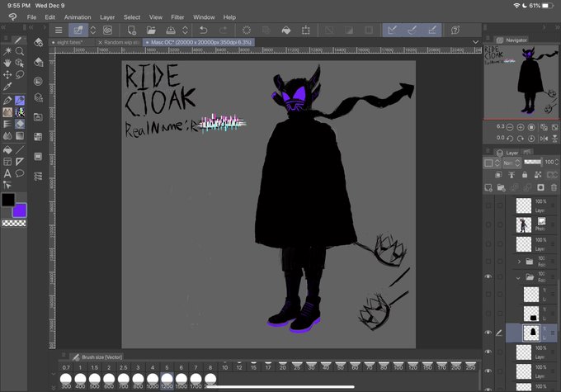This screenshot has height=392, width=561.
Task: Open the command bar hamburger menu
Action: pyautogui.click(x=59, y=30)
